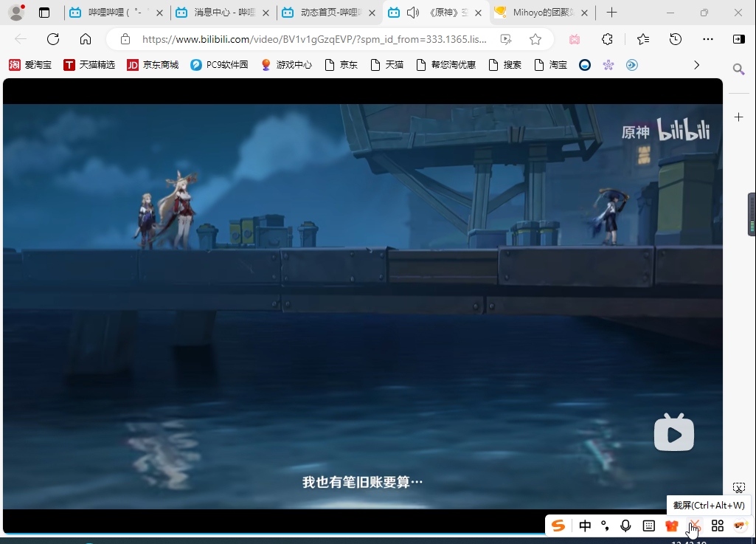The width and height of the screenshot is (756, 544).
Task: Go to the browser home page
Action: click(86, 39)
